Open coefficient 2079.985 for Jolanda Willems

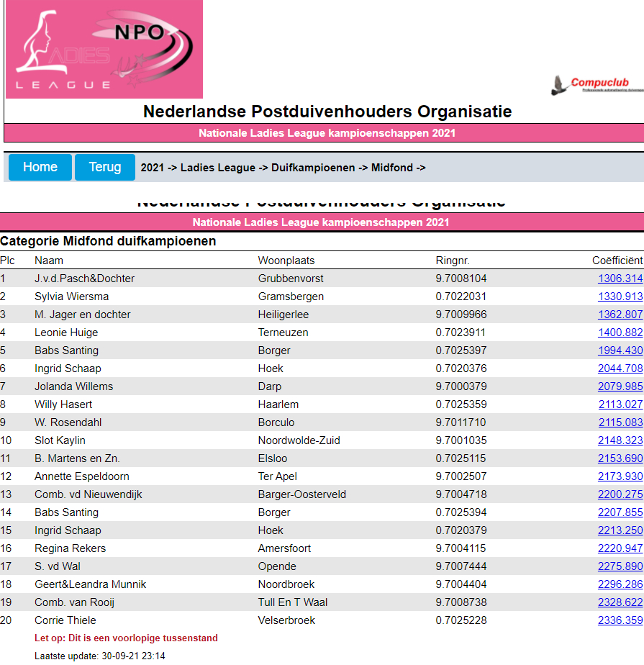tap(620, 386)
